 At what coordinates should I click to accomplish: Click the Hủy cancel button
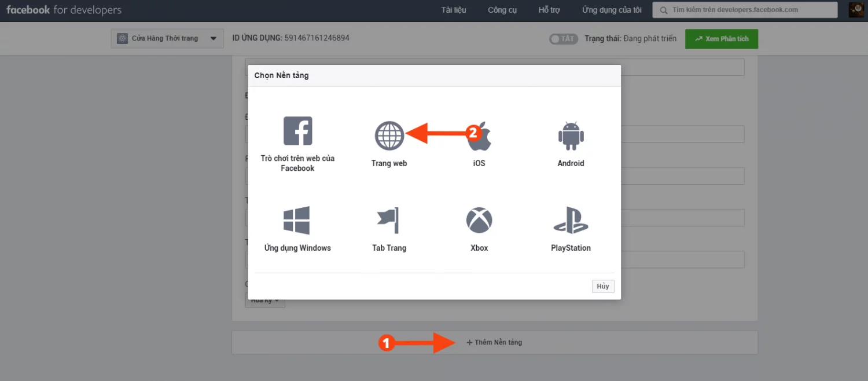pos(603,287)
